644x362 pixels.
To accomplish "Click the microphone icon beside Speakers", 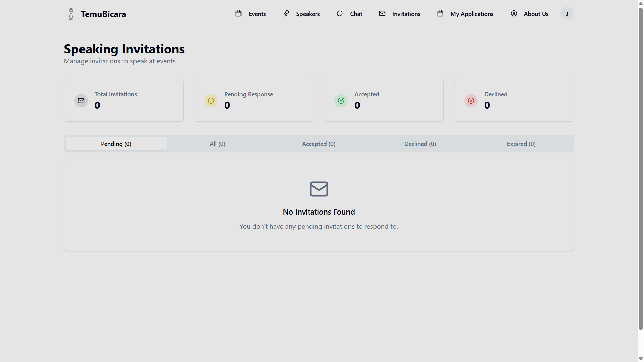I will click(x=286, y=14).
